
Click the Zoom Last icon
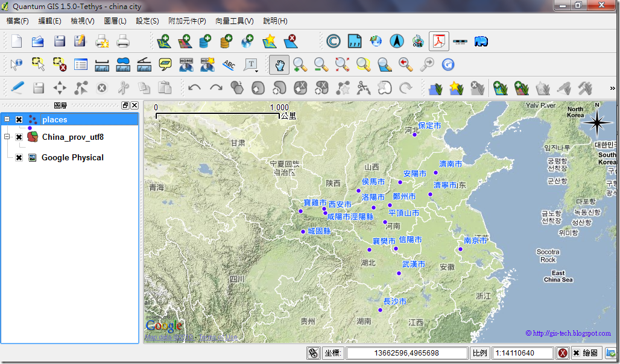(406, 64)
